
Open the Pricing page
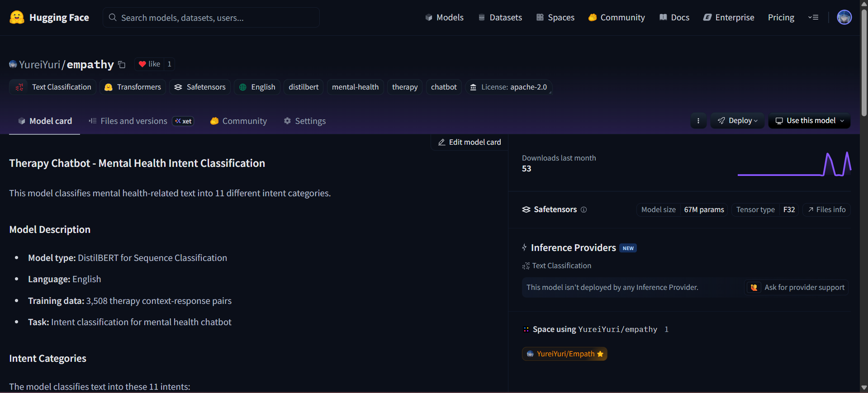[x=781, y=18]
